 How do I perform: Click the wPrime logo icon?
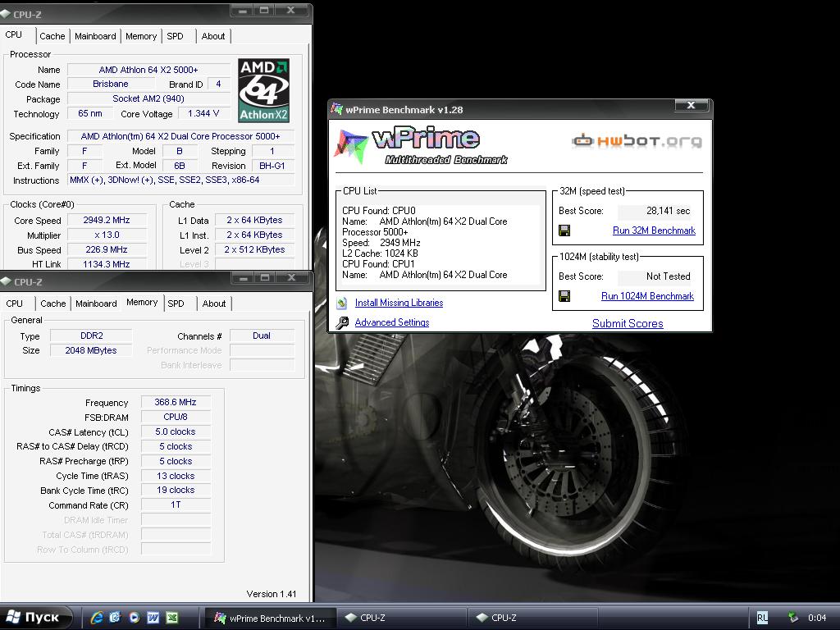351,144
